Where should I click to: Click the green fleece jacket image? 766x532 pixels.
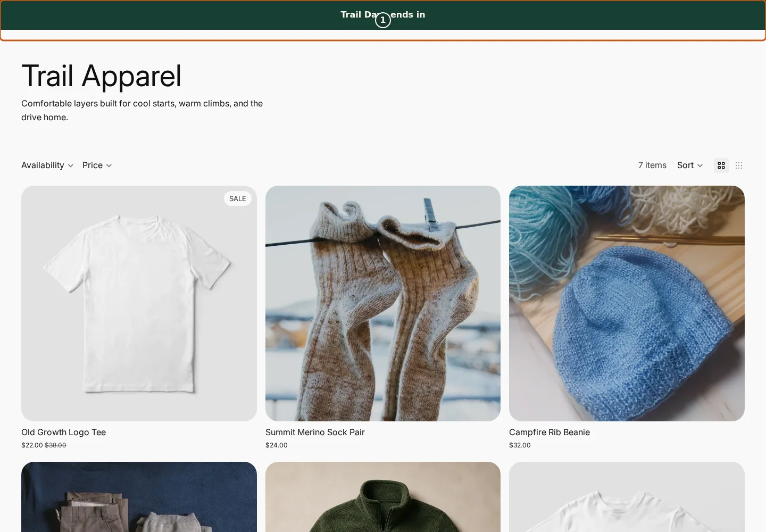(x=383, y=497)
